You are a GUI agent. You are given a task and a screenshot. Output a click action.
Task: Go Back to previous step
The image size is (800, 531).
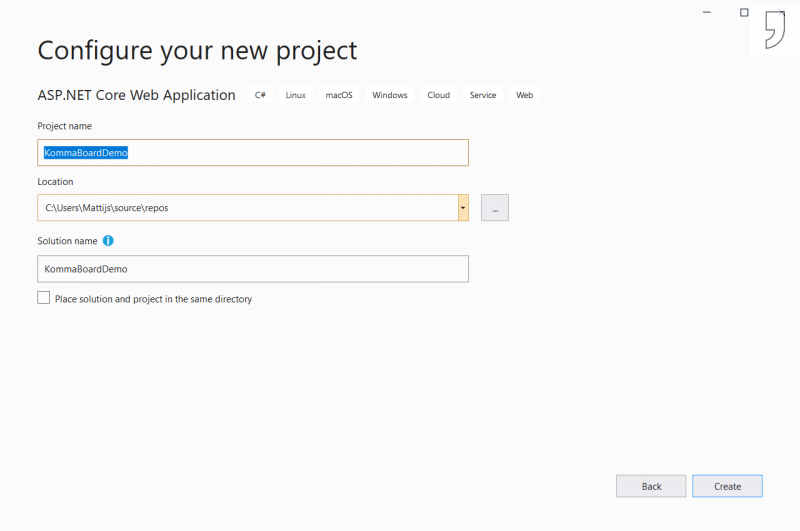click(x=651, y=486)
